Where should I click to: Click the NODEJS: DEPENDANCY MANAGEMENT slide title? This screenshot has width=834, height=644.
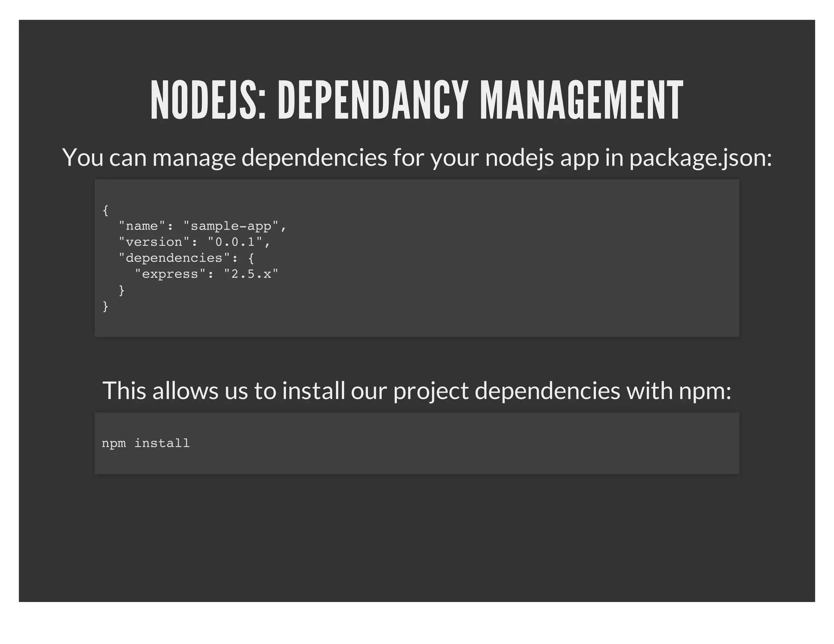click(417, 100)
